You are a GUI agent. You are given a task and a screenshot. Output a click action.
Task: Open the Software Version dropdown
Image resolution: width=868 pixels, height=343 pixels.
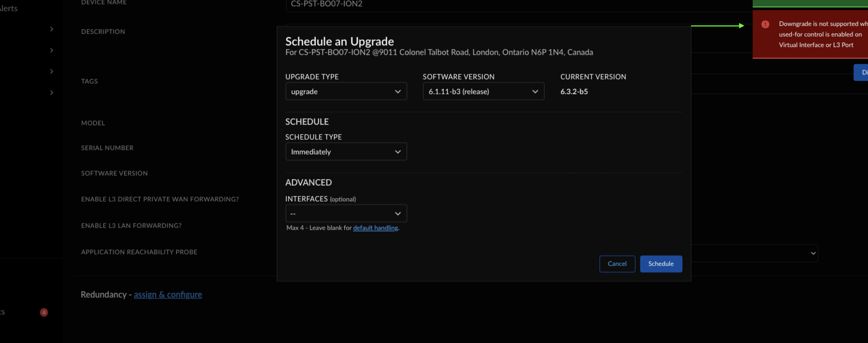(x=483, y=91)
